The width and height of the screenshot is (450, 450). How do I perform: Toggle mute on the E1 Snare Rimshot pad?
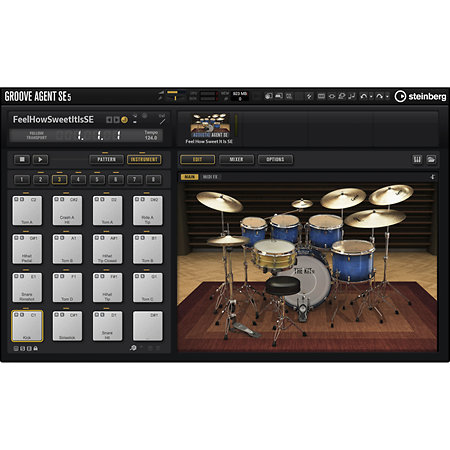[x=16, y=276]
